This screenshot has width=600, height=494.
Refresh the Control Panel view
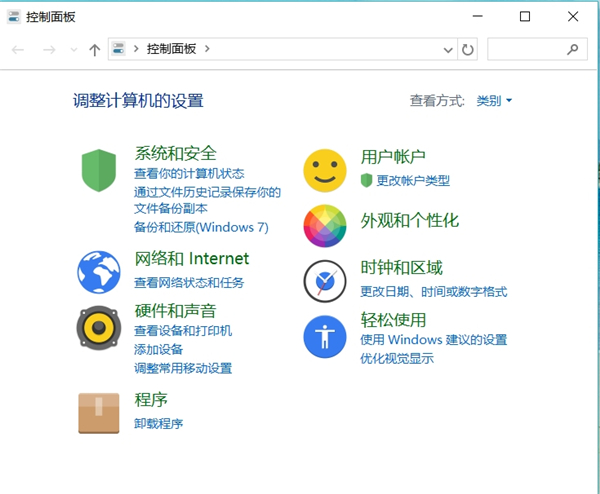(467, 49)
